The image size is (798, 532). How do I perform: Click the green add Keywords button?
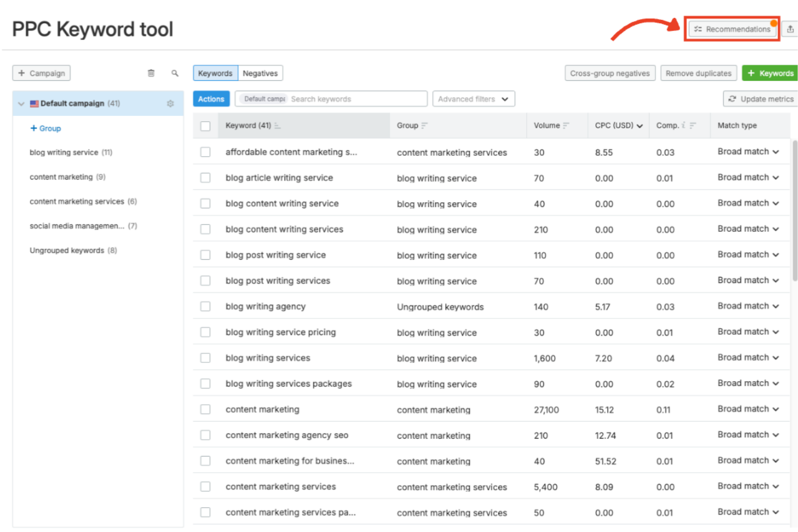(x=770, y=73)
